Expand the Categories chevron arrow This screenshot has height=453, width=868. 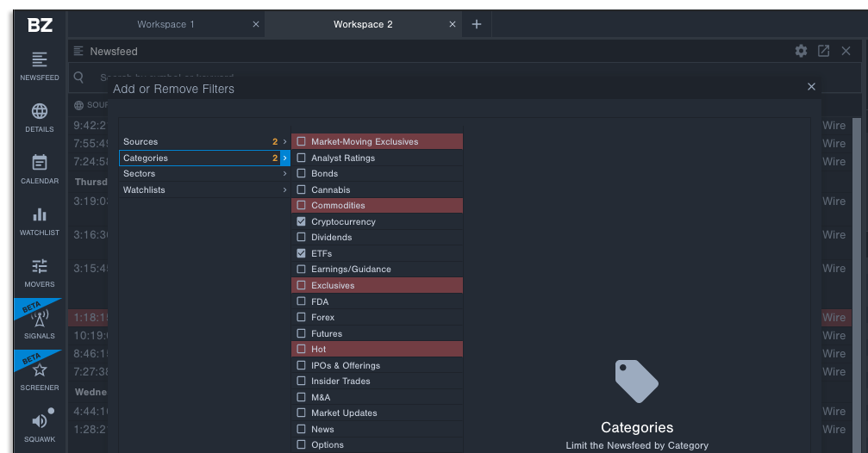click(x=284, y=158)
